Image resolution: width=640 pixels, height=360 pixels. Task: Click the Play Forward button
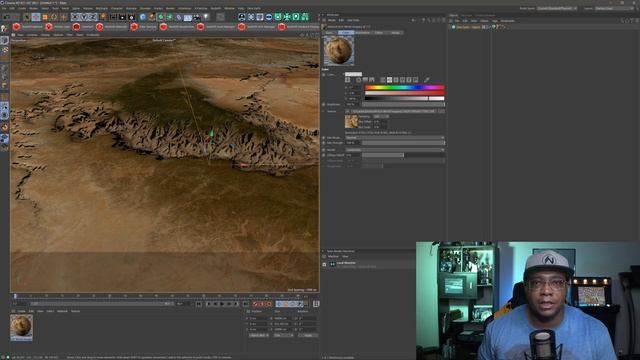pyautogui.click(x=222, y=304)
